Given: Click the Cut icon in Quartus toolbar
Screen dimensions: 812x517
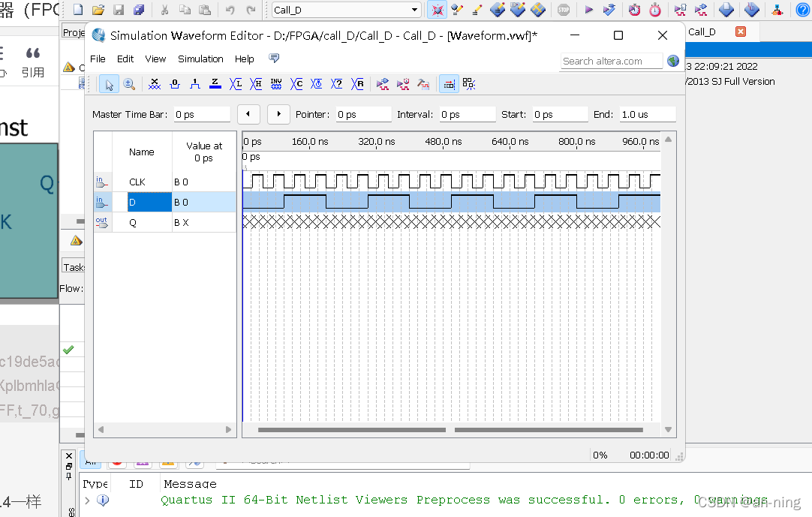Looking at the screenshot, I should coord(164,9).
